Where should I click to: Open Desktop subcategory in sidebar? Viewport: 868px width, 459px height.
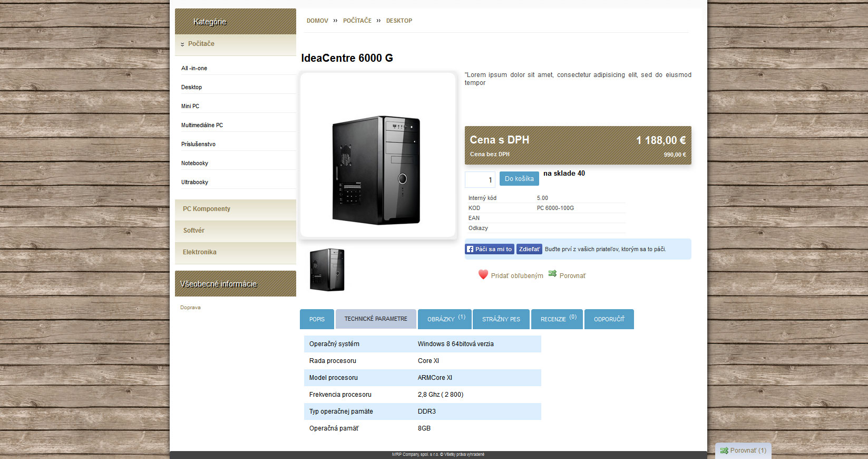tap(191, 87)
